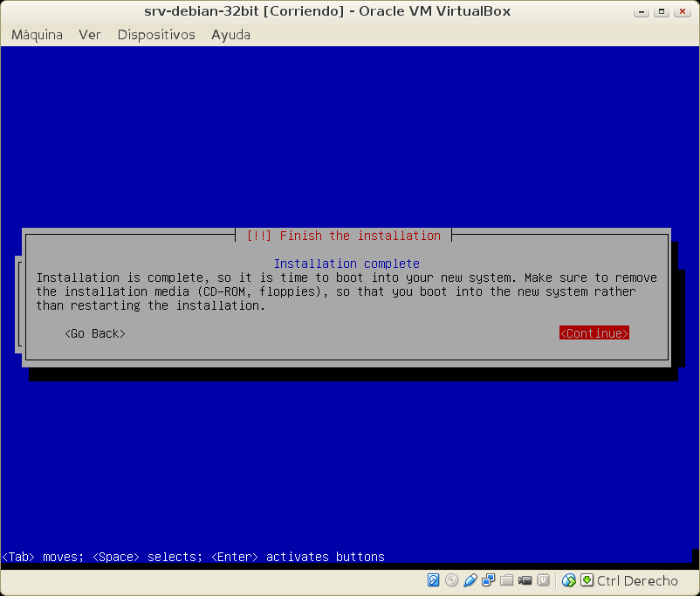Image resolution: width=700 pixels, height=596 pixels.
Task: Click the optical CD drive icon
Action: [x=451, y=580]
